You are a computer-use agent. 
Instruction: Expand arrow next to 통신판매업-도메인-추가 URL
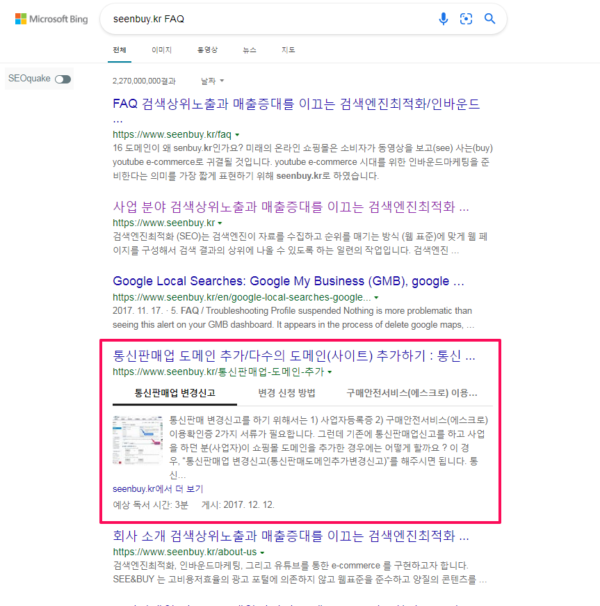coord(330,372)
